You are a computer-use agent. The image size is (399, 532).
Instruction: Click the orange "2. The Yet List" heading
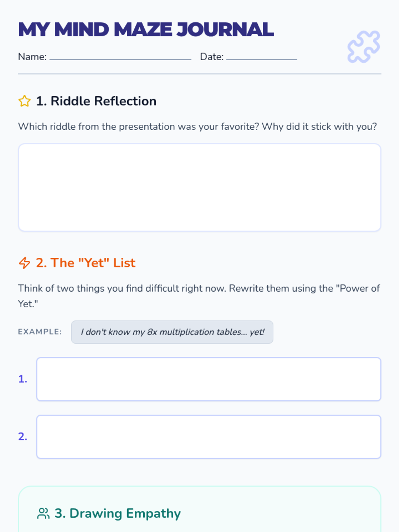85,263
